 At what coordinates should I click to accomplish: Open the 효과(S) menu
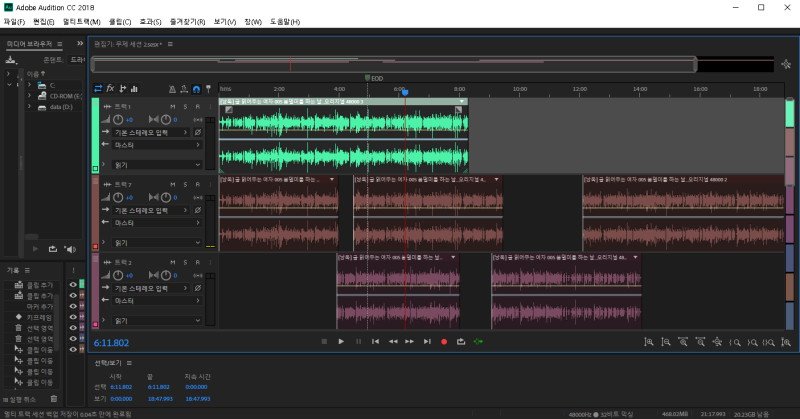(x=151, y=21)
